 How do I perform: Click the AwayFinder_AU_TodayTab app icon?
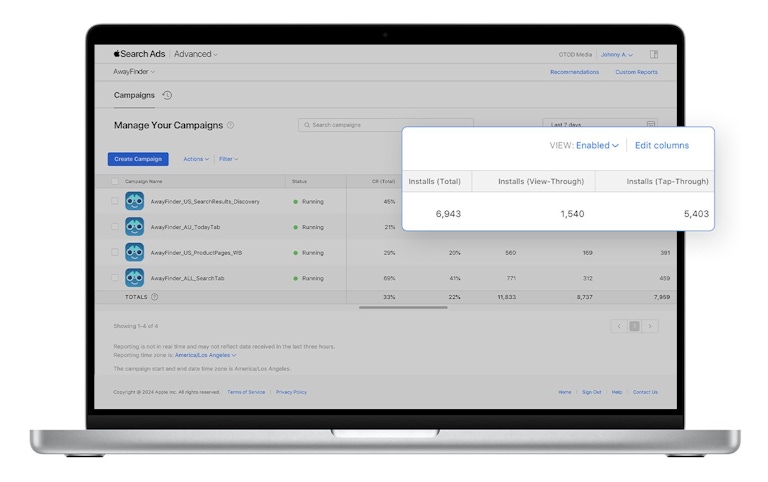(x=134, y=227)
